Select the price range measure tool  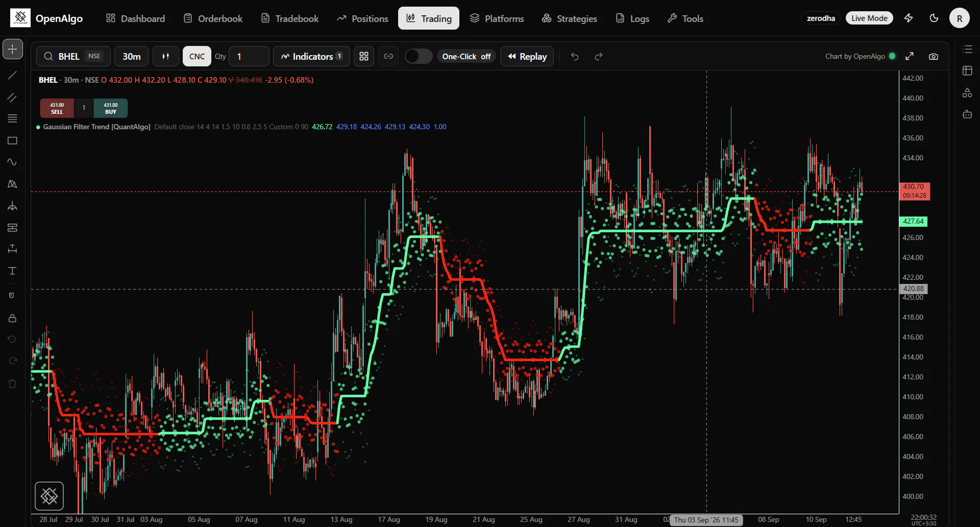pyautogui.click(x=13, y=249)
